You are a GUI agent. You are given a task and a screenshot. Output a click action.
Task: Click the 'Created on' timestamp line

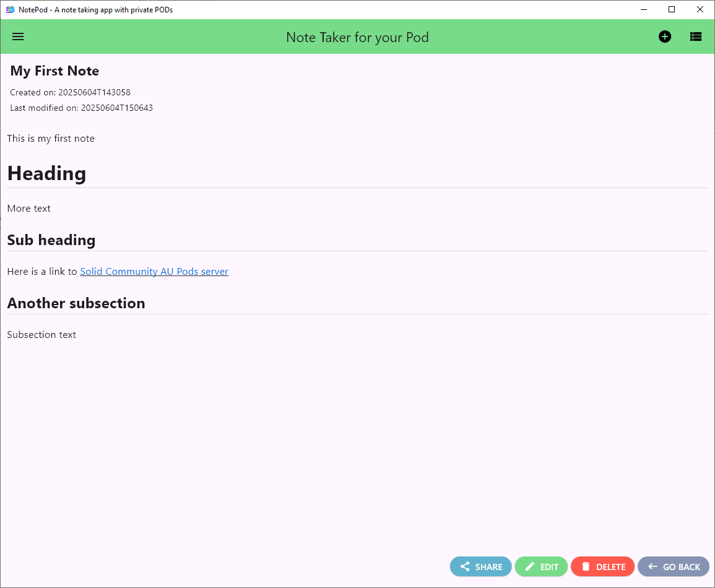[x=70, y=92]
